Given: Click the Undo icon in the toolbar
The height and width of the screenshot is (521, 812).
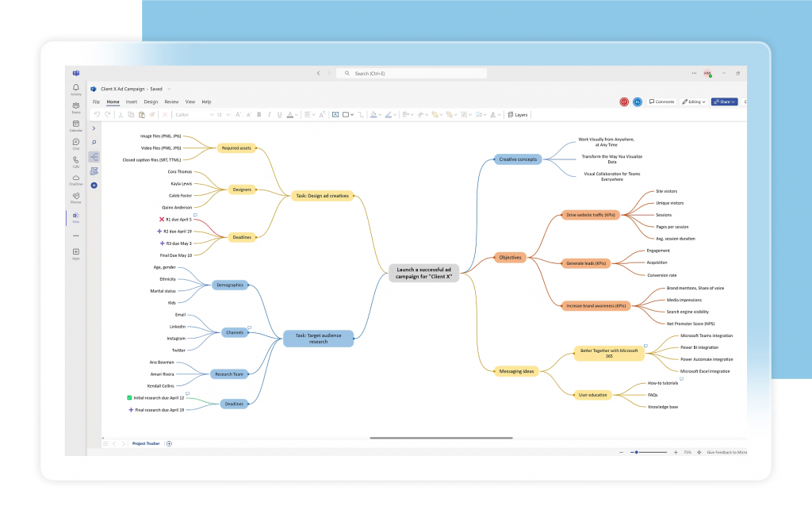Looking at the screenshot, I should coord(96,115).
